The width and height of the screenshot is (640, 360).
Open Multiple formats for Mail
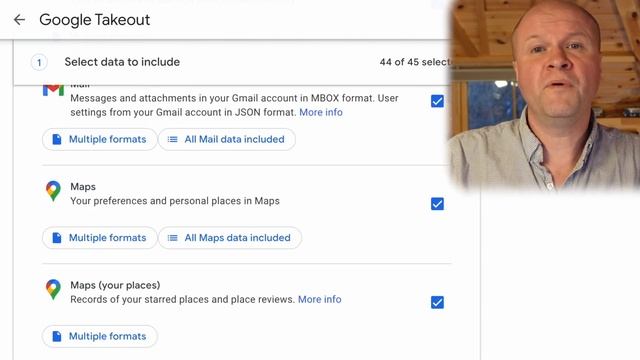[x=100, y=139]
